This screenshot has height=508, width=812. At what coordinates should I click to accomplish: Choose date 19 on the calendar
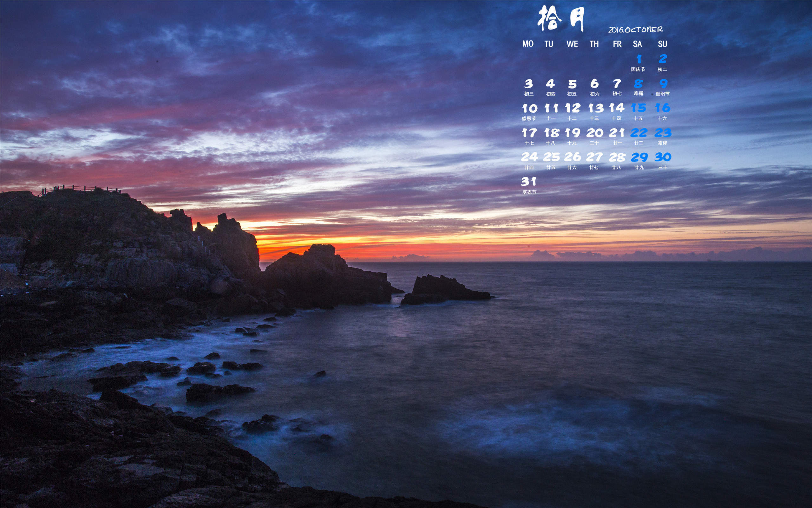click(x=573, y=133)
